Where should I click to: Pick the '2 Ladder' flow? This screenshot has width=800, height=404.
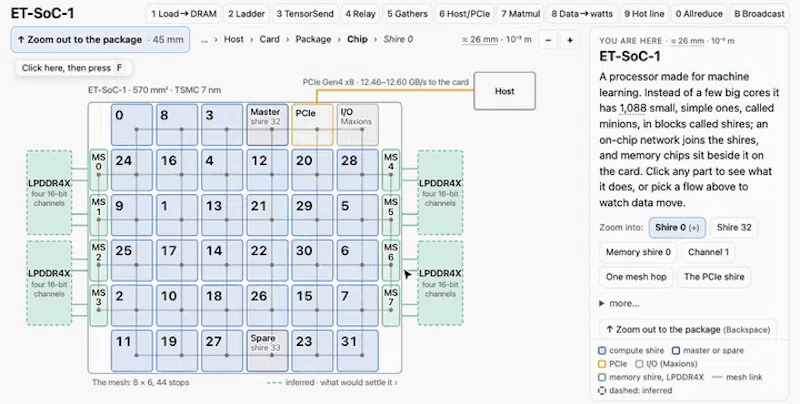point(246,14)
